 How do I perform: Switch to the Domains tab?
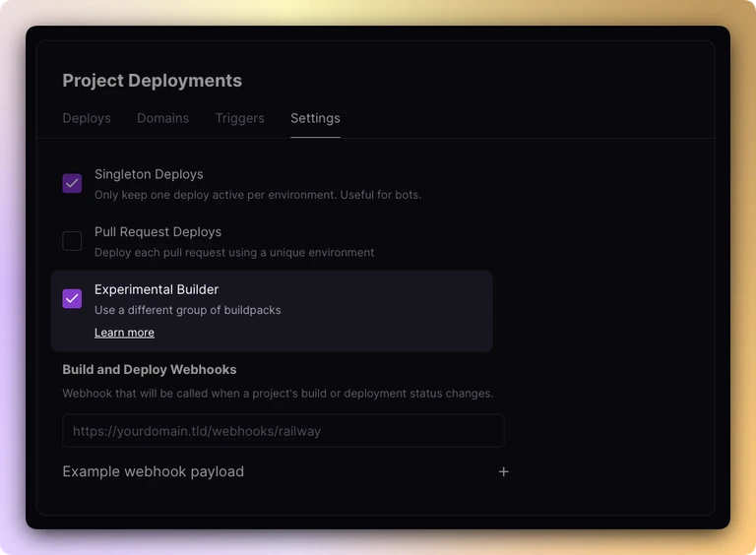(x=163, y=118)
